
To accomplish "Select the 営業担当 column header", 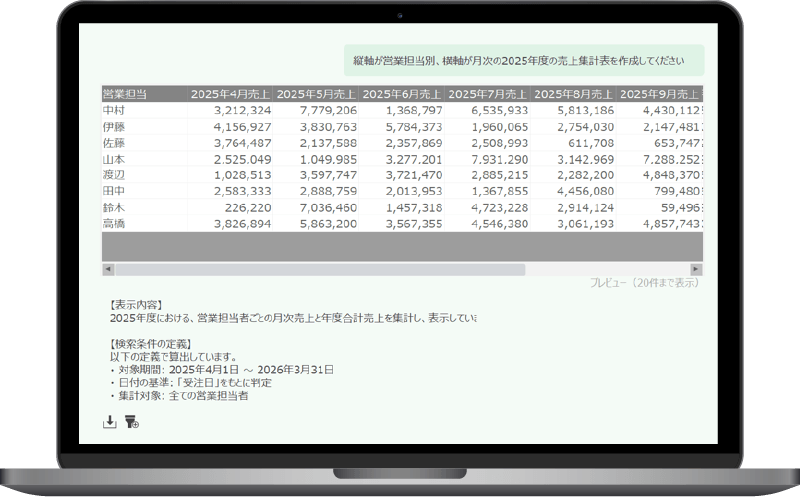I will coord(144,94).
